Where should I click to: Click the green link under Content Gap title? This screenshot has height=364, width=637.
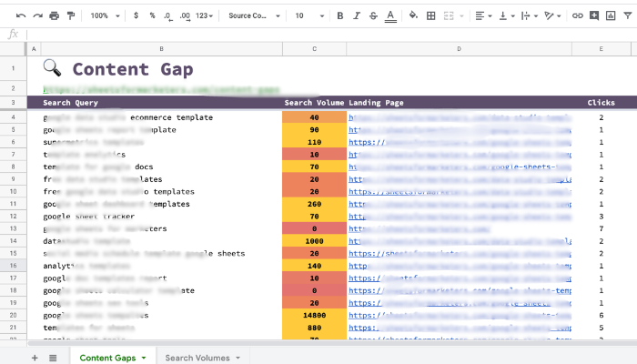click(x=161, y=89)
